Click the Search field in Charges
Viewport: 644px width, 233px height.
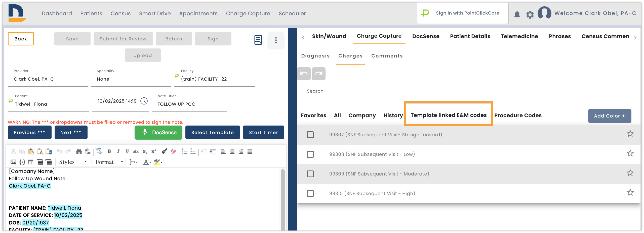pos(468,91)
